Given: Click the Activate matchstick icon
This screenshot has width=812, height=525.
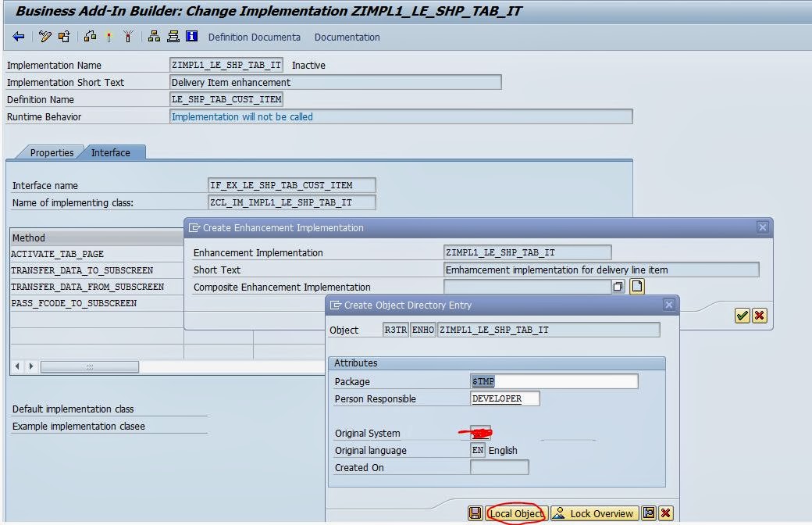Looking at the screenshot, I should [x=109, y=36].
